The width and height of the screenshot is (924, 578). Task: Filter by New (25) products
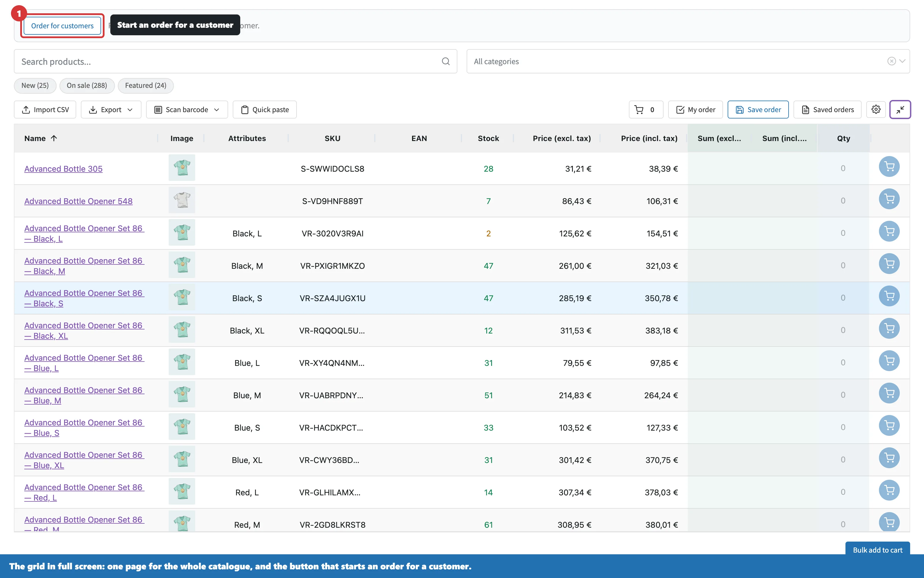click(35, 86)
